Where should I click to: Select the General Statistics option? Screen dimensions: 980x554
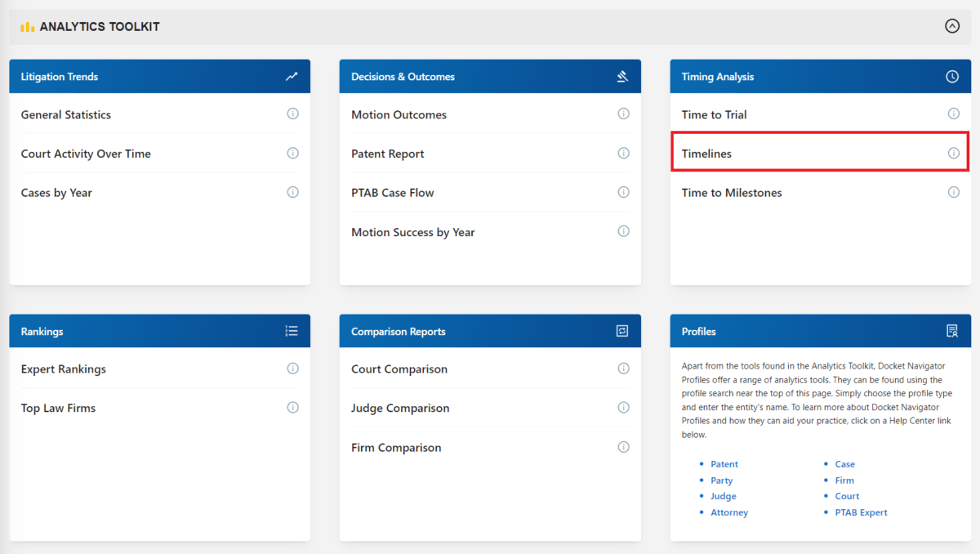click(65, 114)
